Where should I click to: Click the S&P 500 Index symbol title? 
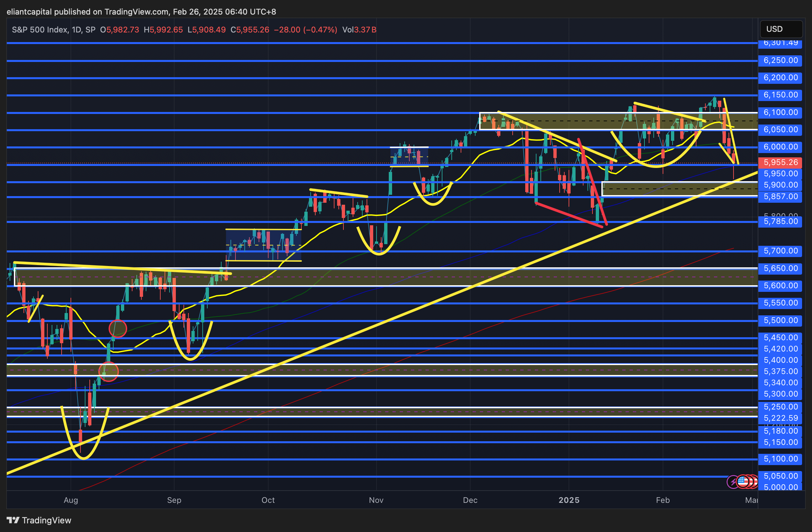click(40, 30)
